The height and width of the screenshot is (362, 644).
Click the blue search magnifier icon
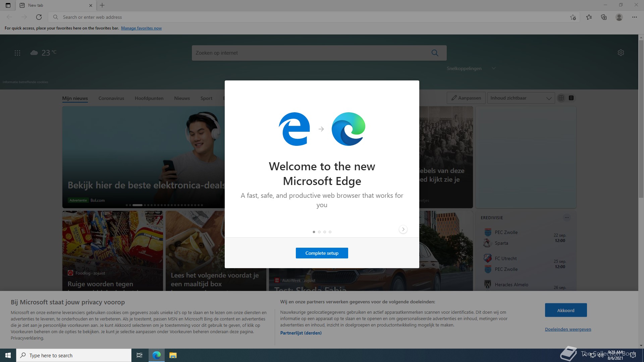[x=435, y=53]
